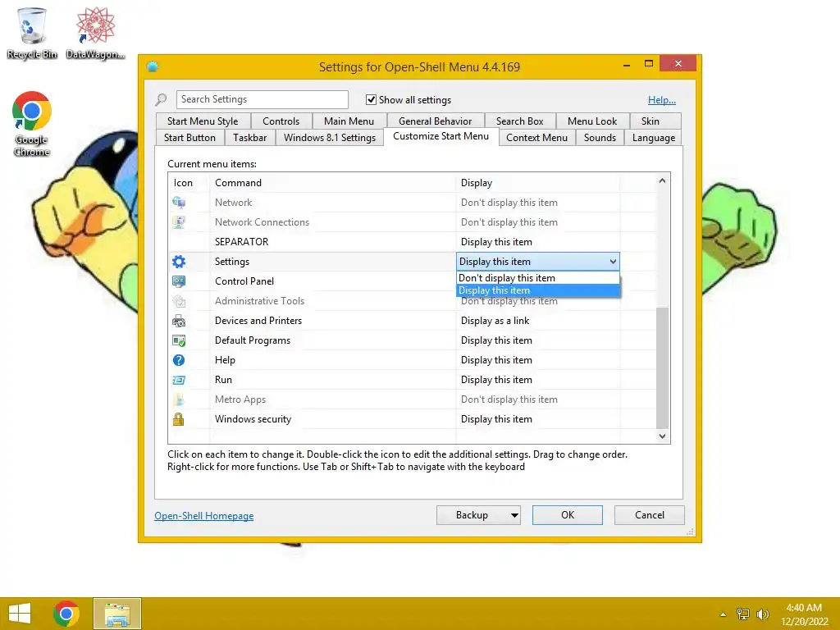The width and height of the screenshot is (840, 630).
Task: Open the Search Box tab
Action: (519, 121)
